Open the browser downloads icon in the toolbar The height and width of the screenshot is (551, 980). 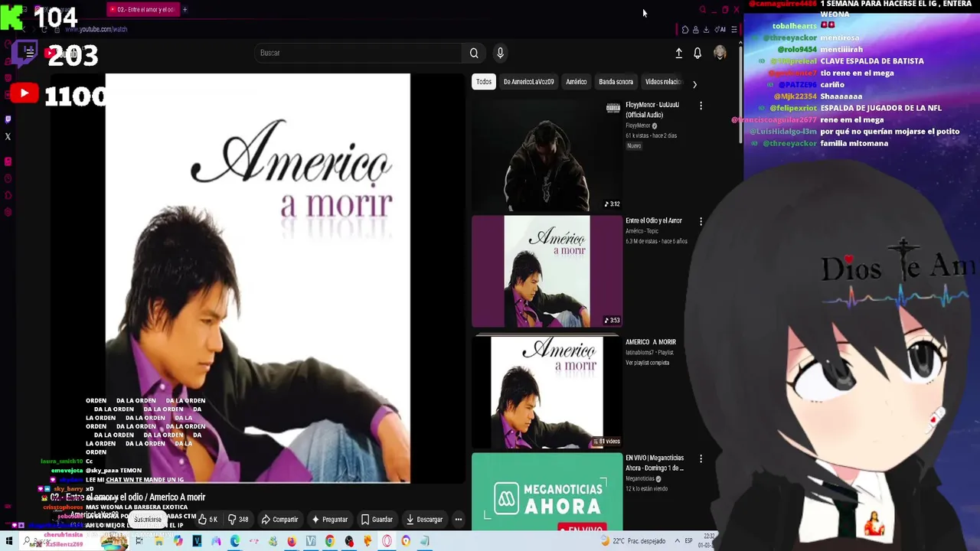(706, 30)
